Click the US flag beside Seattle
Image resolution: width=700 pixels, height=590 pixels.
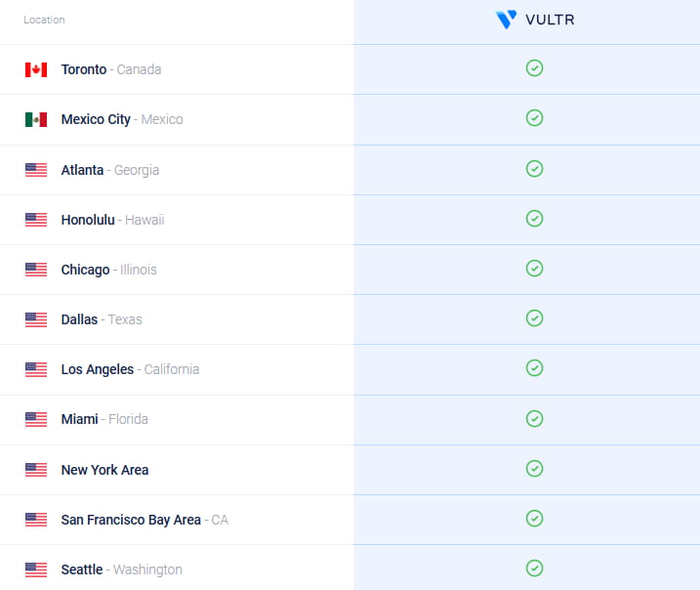[x=36, y=569]
